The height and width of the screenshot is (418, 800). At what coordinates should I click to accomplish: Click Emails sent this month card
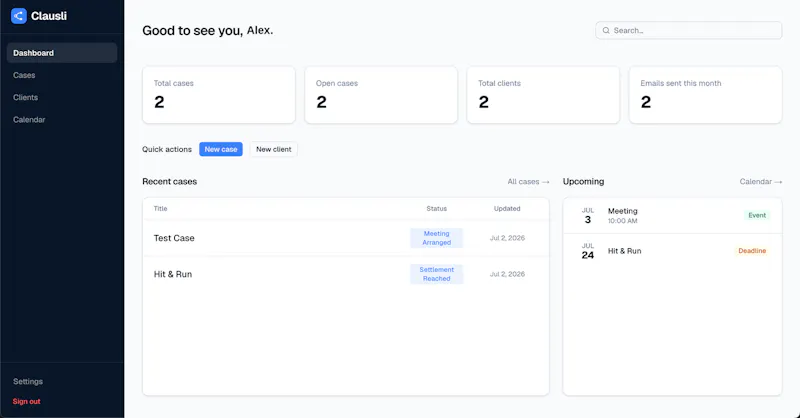tap(706, 95)
